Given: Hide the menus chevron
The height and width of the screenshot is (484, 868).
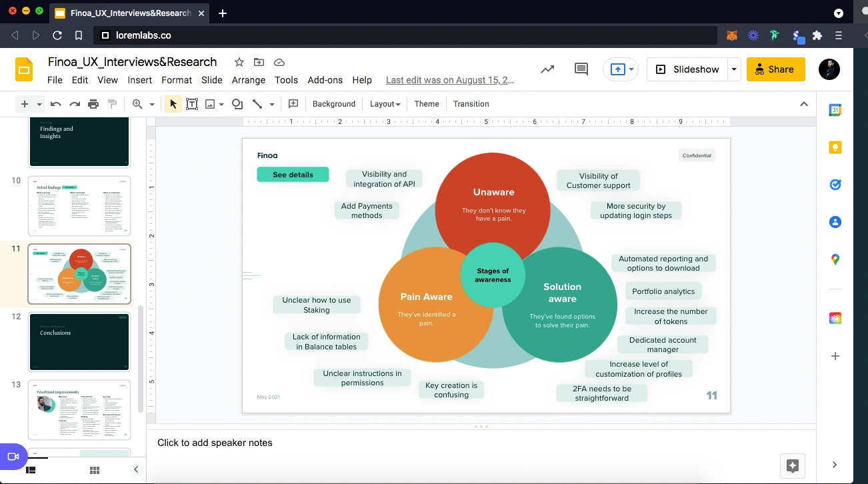Looking at the screenshot, I should click(804, 104).
